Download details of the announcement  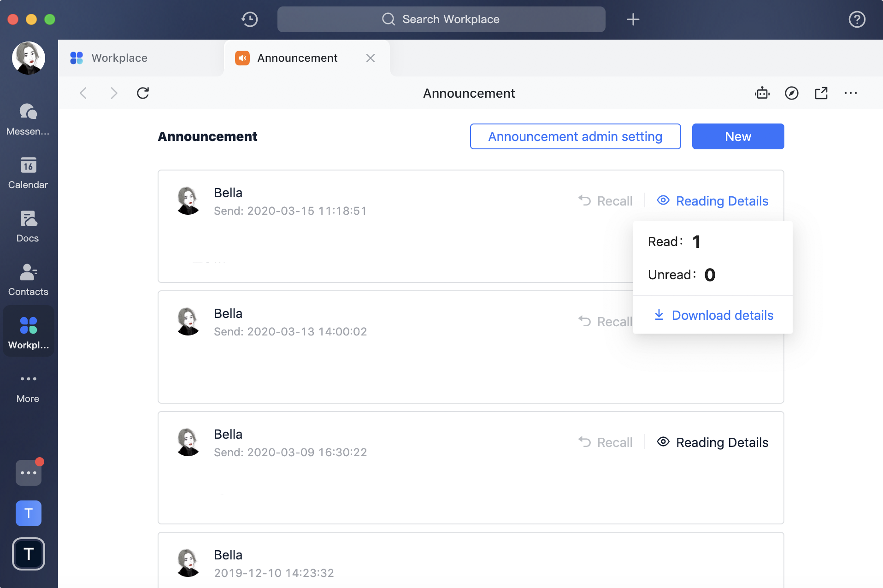click(713, 315)
